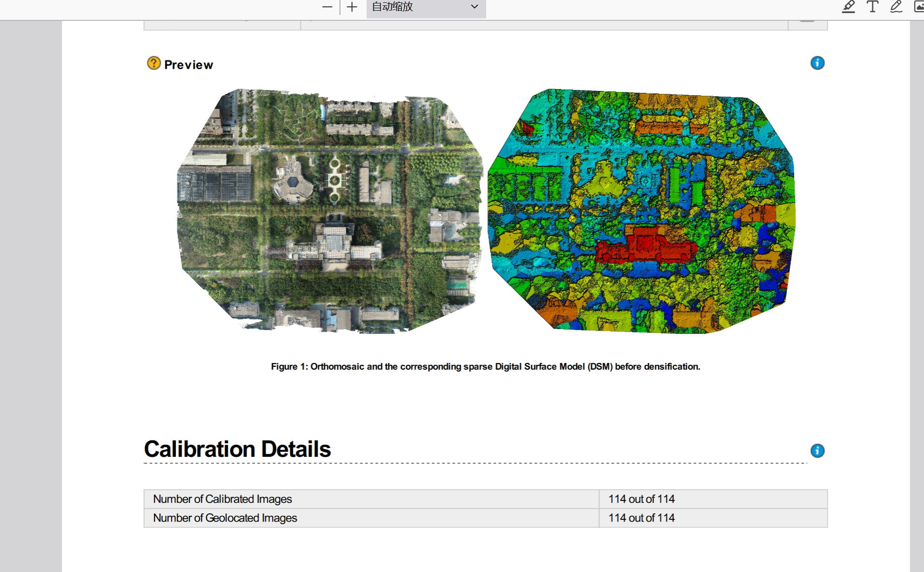924x572 pixels.
Task: Click the Number of Geolocated Images cell
Action: [x=225, y=518]
